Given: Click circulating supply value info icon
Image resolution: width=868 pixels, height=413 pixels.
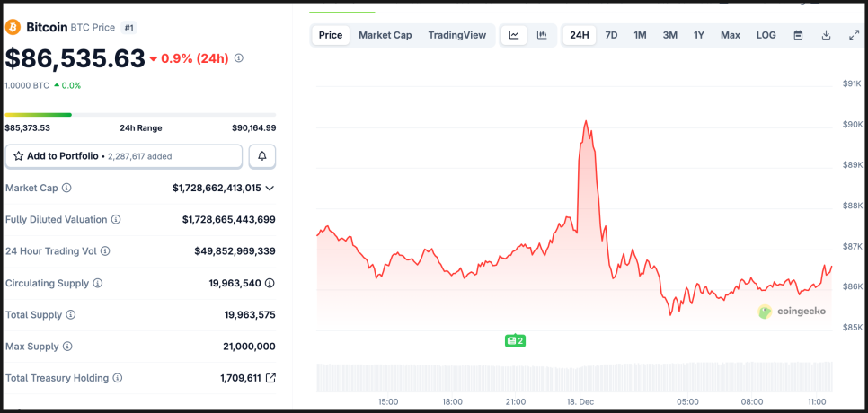Looking at the screenshot, I should point(270,283).
